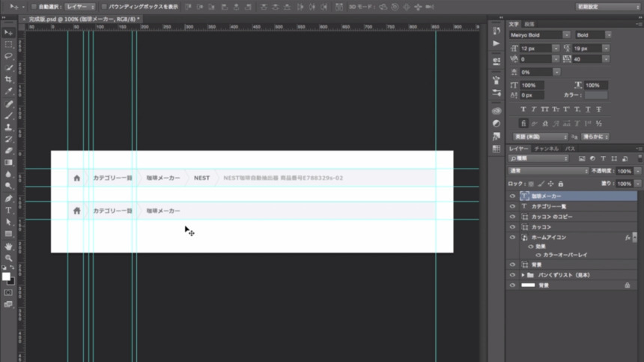
Task: Select the Dodge tool
Action: click(8, 186)
